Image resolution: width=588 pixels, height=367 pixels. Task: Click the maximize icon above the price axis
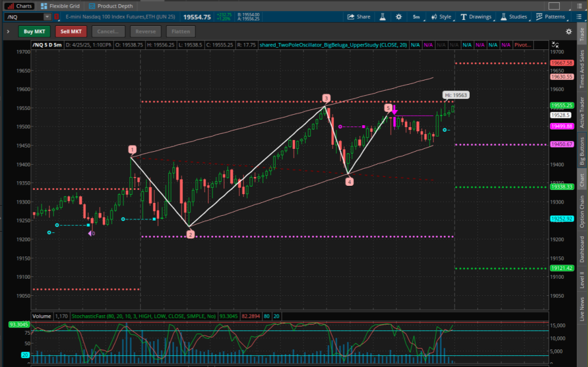pyautogui.click(x=553, y=45)
